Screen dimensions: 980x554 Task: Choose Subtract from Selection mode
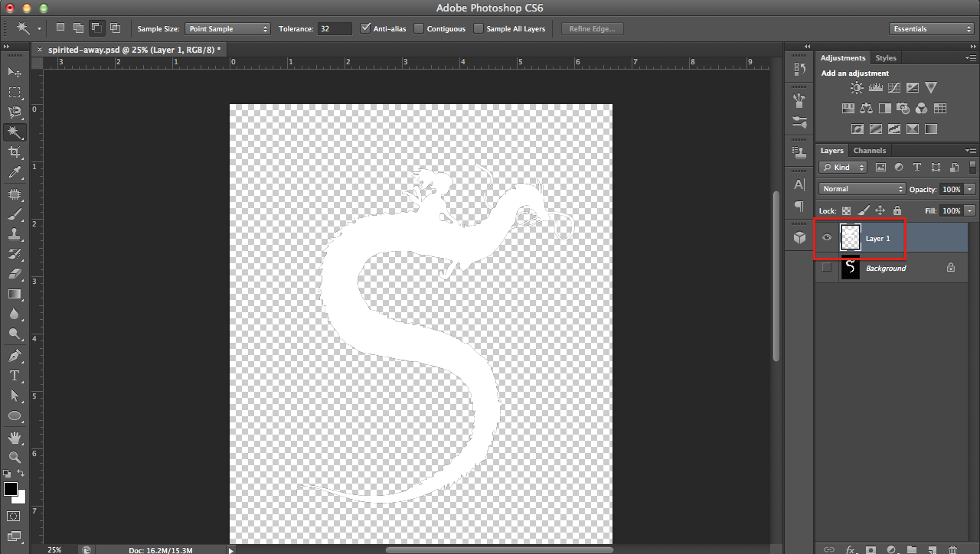(96, 28)
